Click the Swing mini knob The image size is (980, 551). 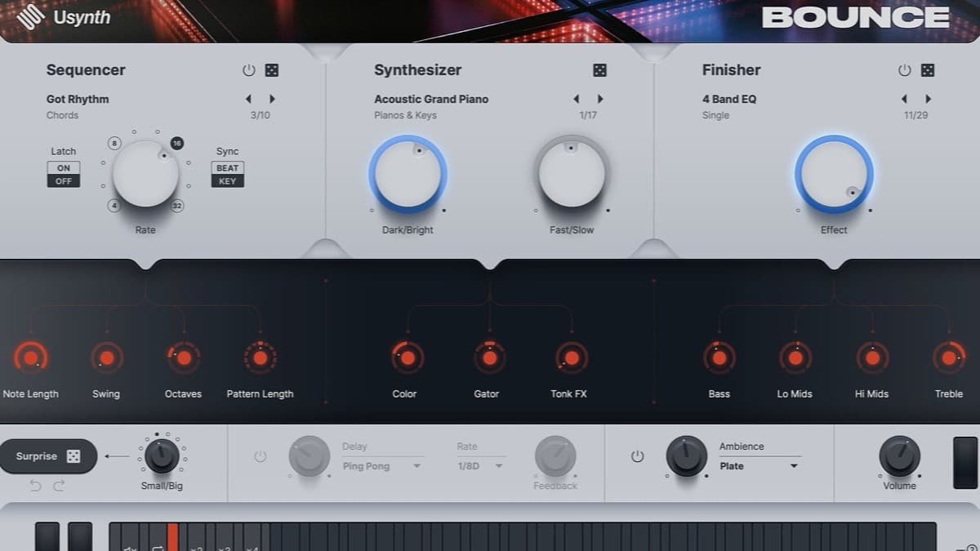[106, 358]
